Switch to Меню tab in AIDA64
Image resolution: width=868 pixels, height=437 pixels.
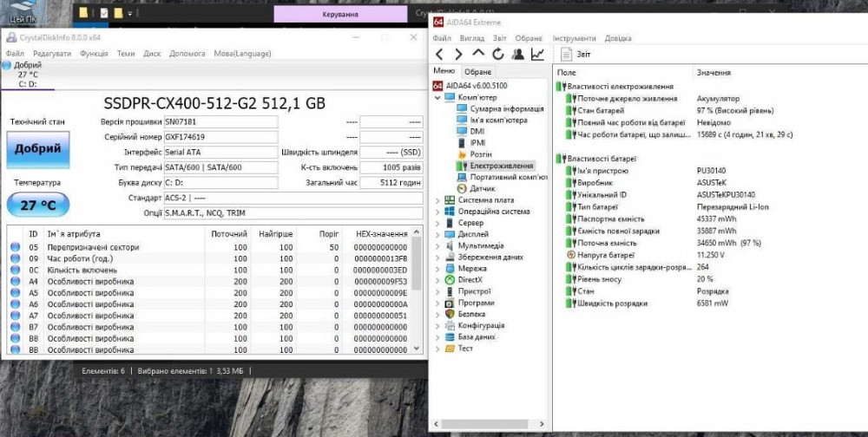click(x=444, y=71)
